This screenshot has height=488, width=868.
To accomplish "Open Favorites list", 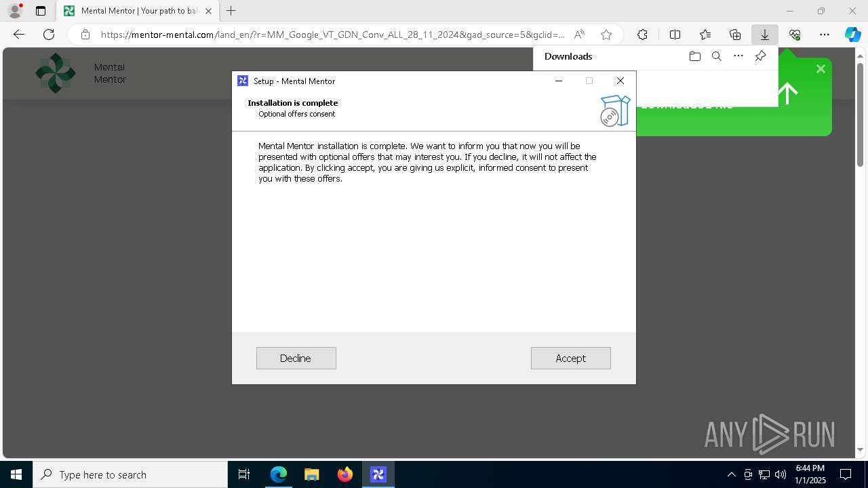I will pos(705,35).
